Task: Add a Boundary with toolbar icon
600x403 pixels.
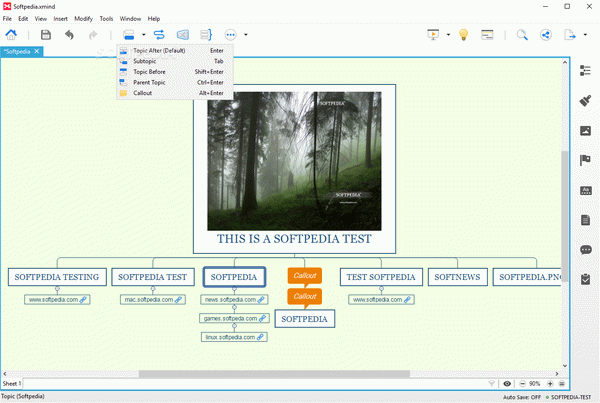Action: pos(183,35)
